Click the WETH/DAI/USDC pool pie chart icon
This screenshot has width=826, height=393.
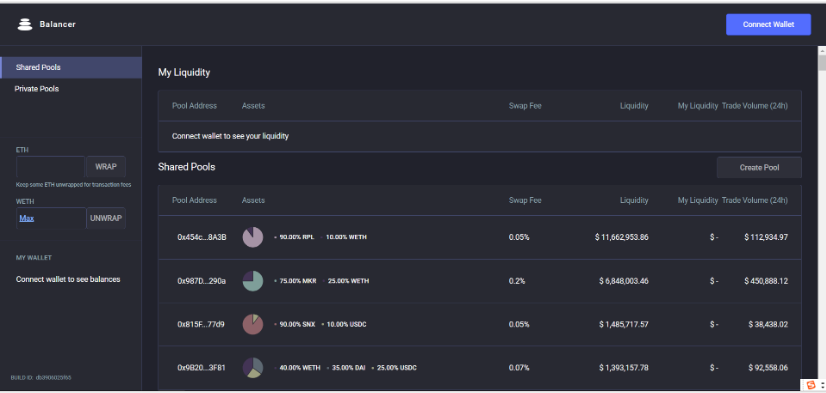coord(253,367)
